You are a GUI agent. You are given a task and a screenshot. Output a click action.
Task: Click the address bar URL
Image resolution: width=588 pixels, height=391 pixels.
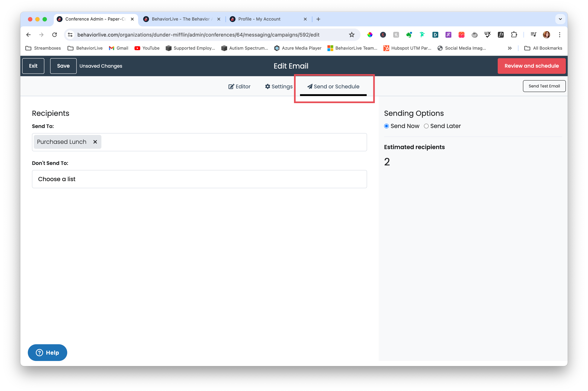click(198, 35)
